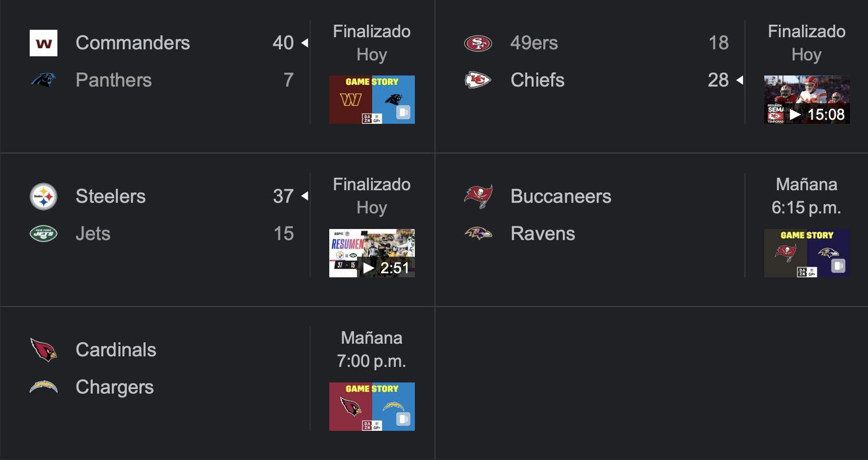Click the Steelers team logo

coord(43,196)
